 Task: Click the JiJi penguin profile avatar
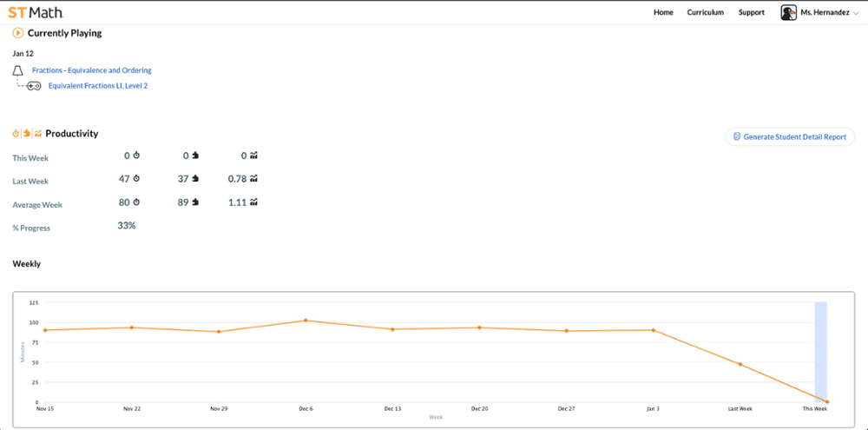(788, 12)
